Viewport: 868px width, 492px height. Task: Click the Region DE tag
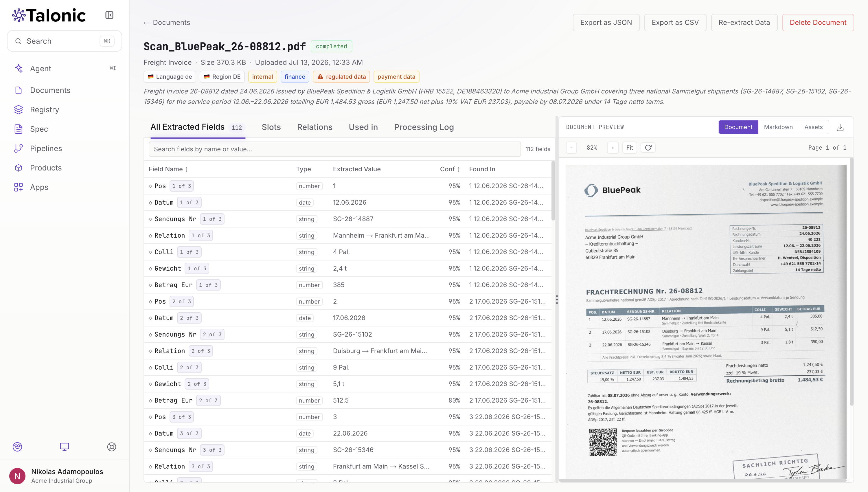point(222,77)
